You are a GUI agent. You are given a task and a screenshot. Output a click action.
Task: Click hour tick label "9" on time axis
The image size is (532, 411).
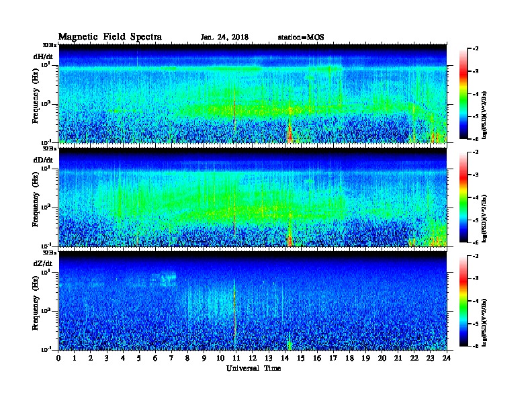pos(204,358)
